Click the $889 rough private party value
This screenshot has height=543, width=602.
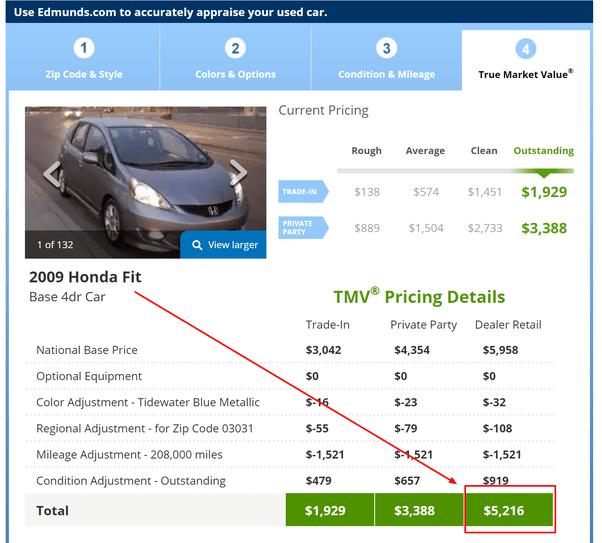pos(367,228)
